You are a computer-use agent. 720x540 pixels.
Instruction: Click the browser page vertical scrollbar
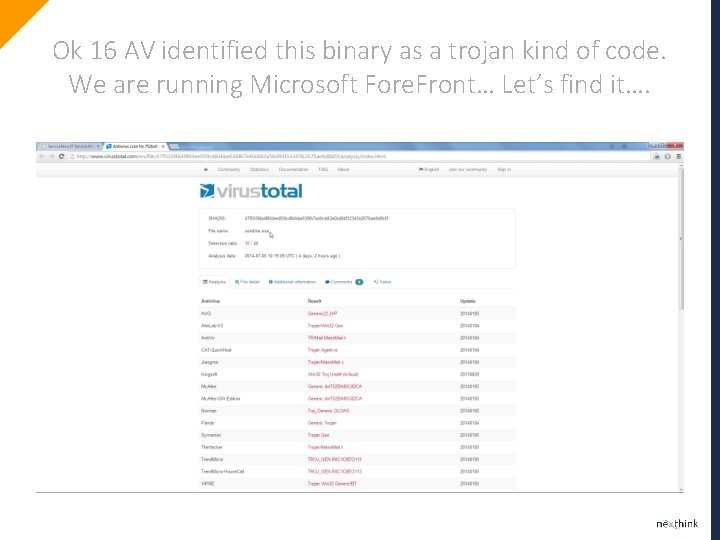681,239
